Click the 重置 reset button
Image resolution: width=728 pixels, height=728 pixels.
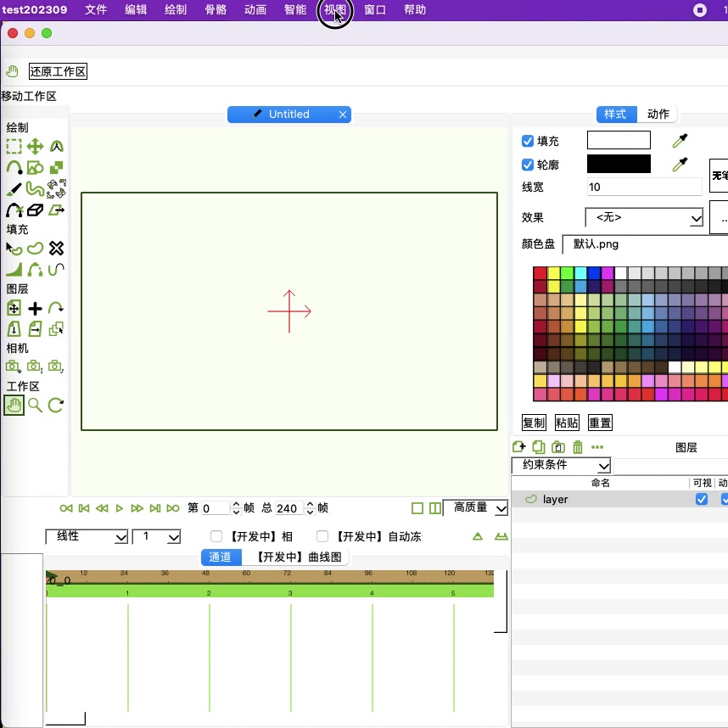pyautogui.click(x=600, y=423)
